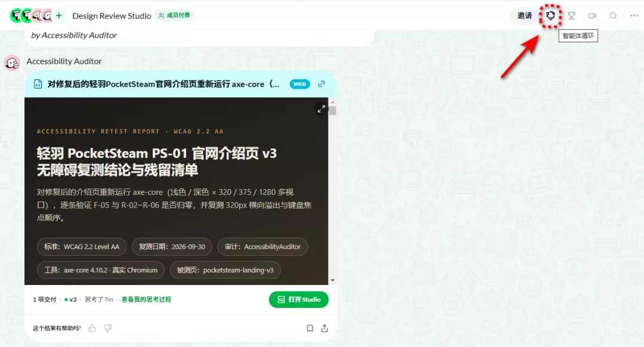
Task: Click the 工具: axe-core 4.10.2 chip
Action: click(101, 270)
